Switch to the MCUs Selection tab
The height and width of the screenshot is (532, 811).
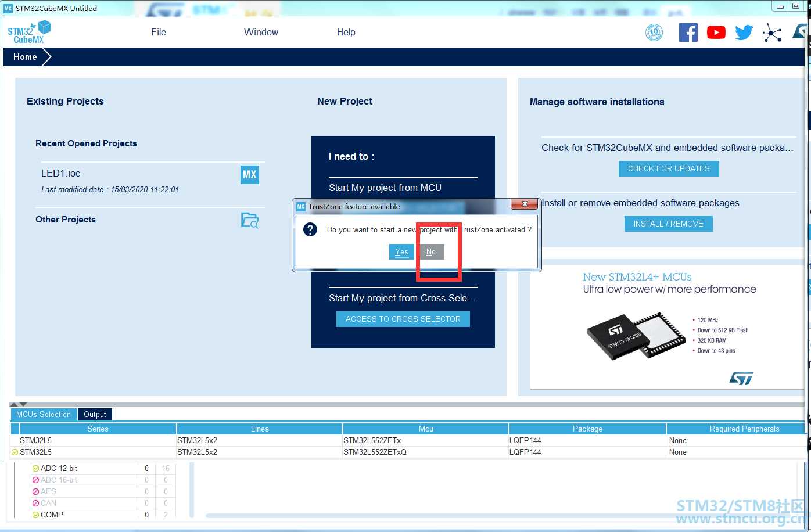(x=44, y=414)
